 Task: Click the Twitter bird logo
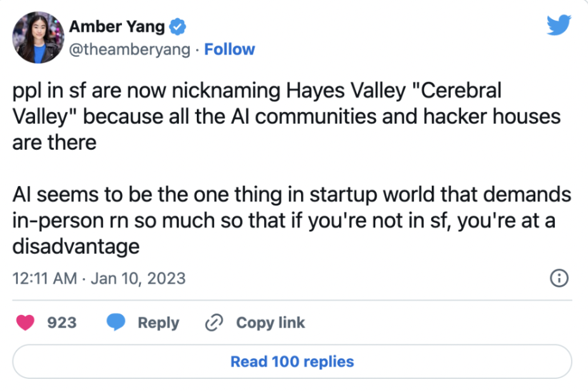[x=559, y=25]
